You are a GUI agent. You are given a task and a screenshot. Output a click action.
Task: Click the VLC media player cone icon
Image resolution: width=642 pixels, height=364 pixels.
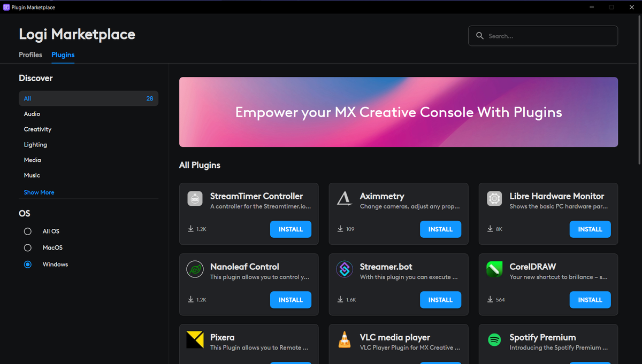[x=345, y=339]
